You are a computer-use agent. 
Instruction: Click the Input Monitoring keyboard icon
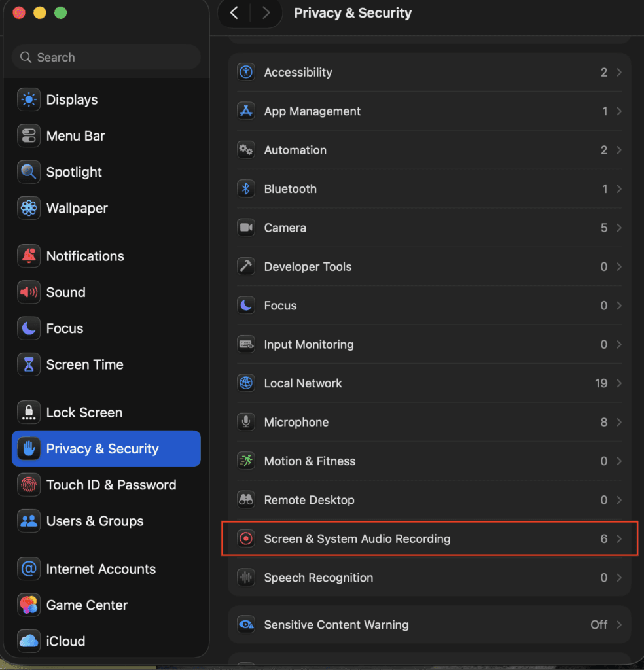coord(246,344)
